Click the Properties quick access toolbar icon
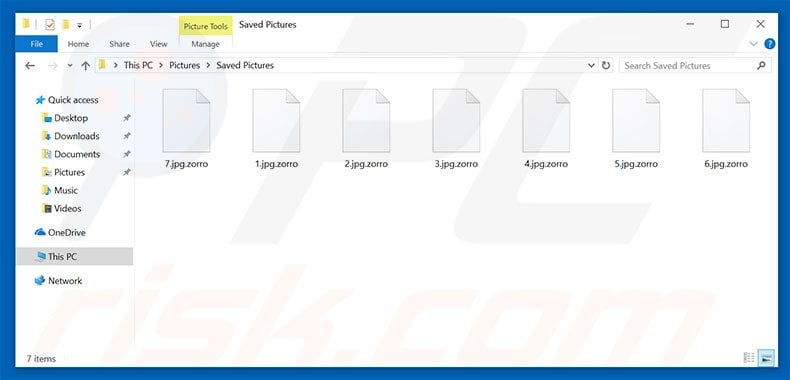Screen dimensions: 790x380 pos(50,24)
